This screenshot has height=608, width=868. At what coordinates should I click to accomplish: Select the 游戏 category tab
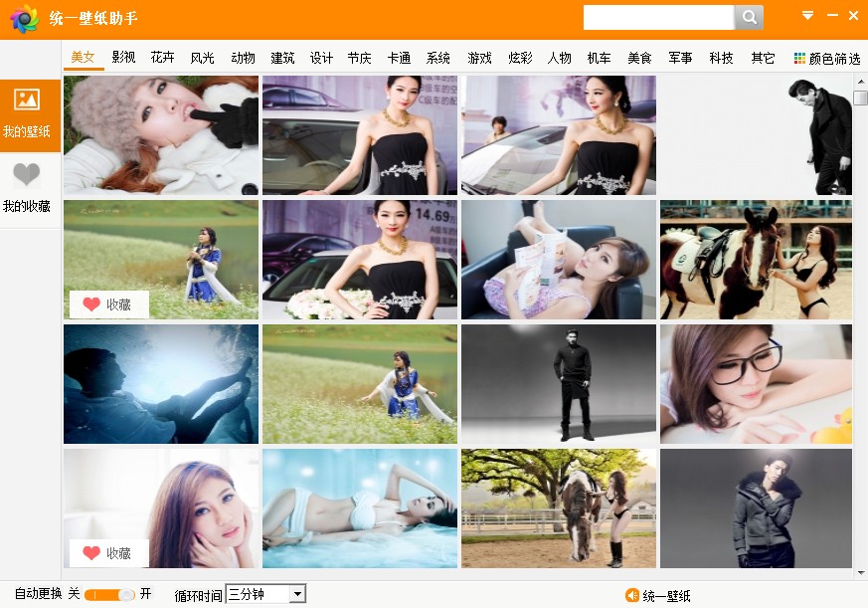479,58
